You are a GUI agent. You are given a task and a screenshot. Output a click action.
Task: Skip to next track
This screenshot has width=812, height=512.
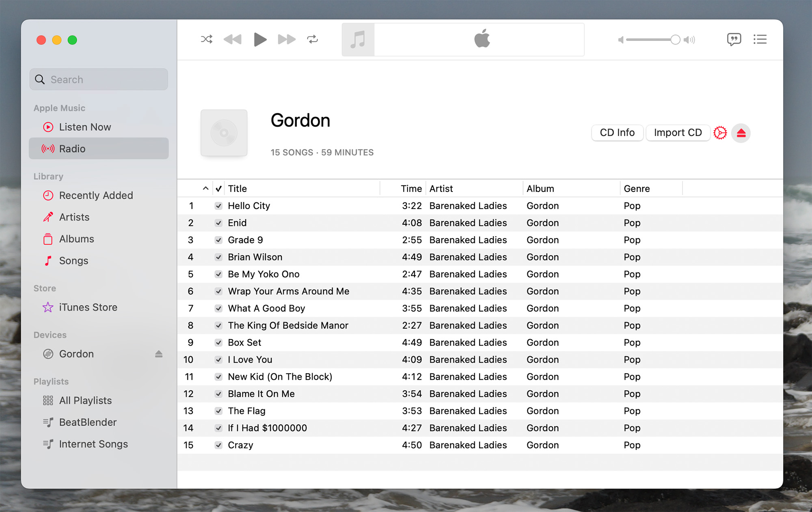tap(287, 39)
